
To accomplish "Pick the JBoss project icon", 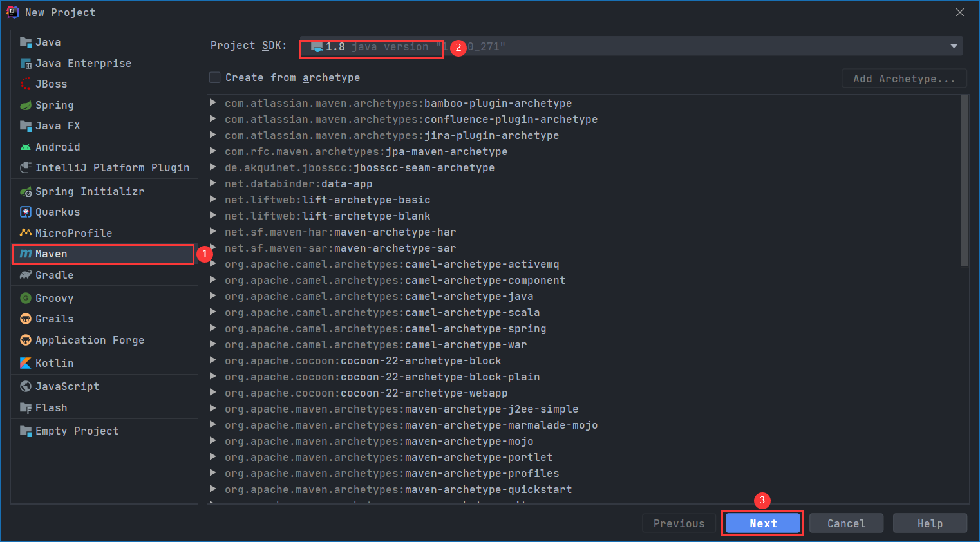I will [x=26, y=84].
